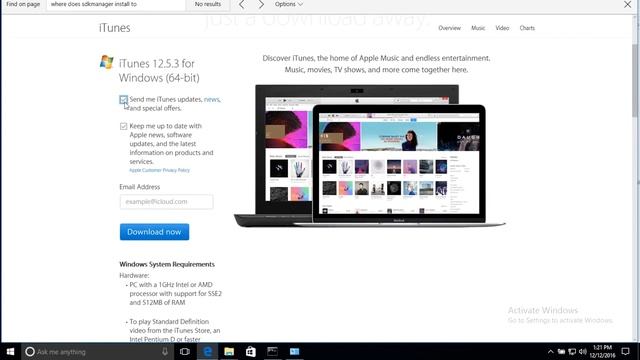Open the command prompt taskbar icon
The width and height of the screenshot is (640, 360).
coord(272,351)
